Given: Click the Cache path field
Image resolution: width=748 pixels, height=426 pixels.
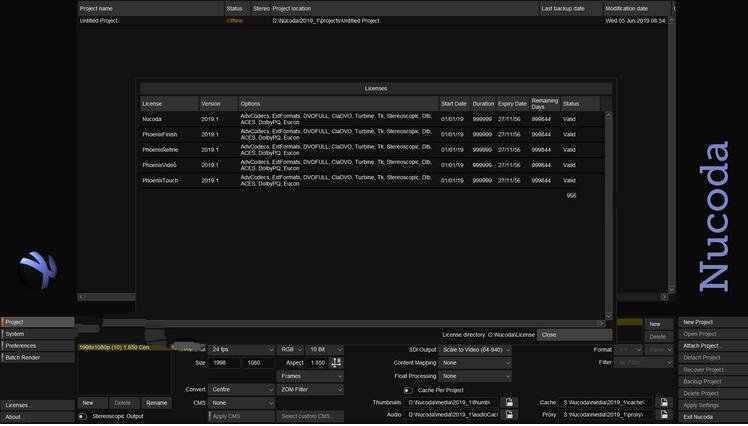Looking at the screenshot, I should click(x=605, y=403).
